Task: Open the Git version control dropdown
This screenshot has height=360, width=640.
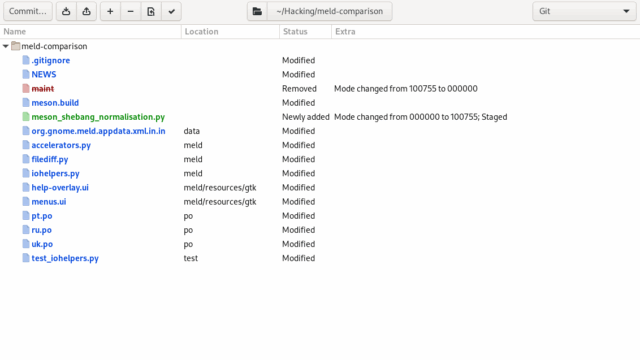Action: click(584, 11)
